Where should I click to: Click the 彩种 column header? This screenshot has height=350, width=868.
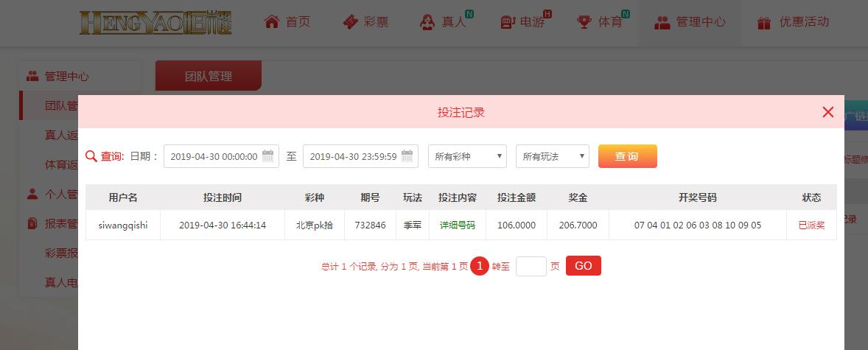[315, 197]
